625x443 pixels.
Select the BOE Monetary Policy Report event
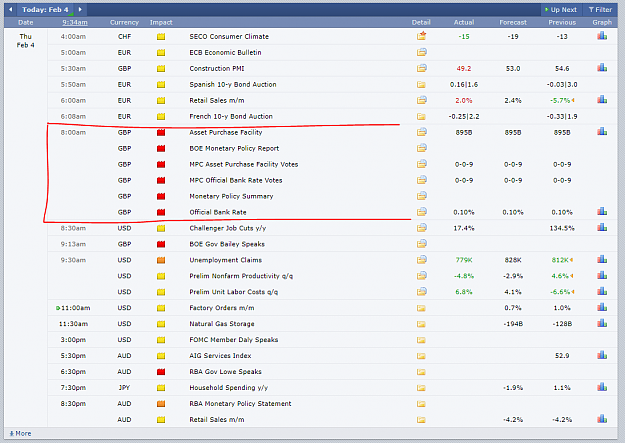[x=234, y=148]
